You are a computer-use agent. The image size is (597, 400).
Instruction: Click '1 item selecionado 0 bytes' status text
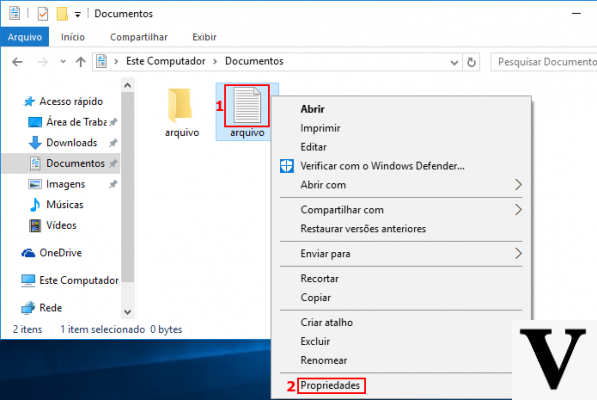point(121,329)
